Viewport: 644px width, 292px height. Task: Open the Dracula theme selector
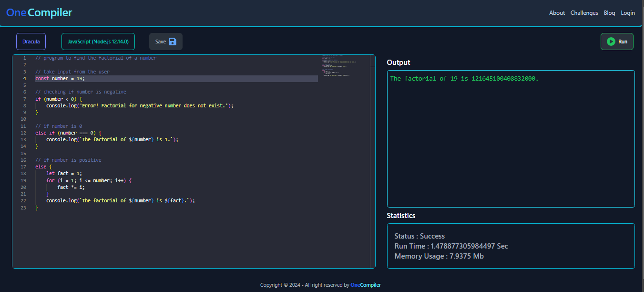point(31,42)
